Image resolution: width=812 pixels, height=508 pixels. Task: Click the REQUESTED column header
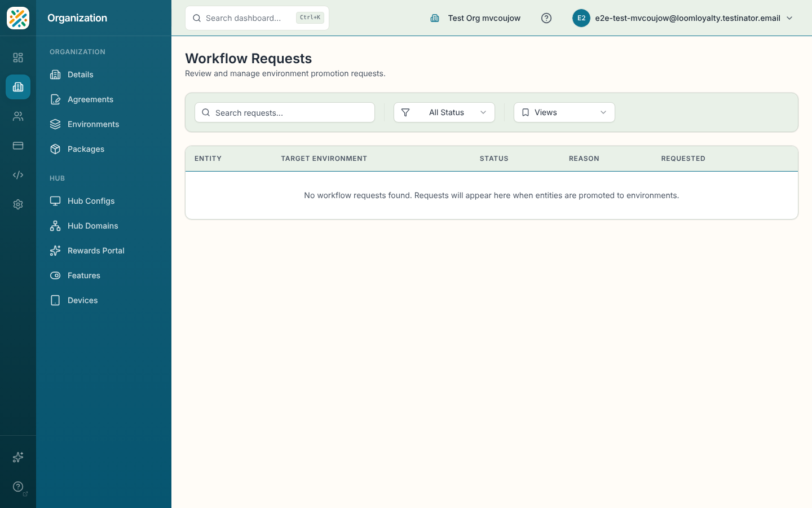(683, 159)
